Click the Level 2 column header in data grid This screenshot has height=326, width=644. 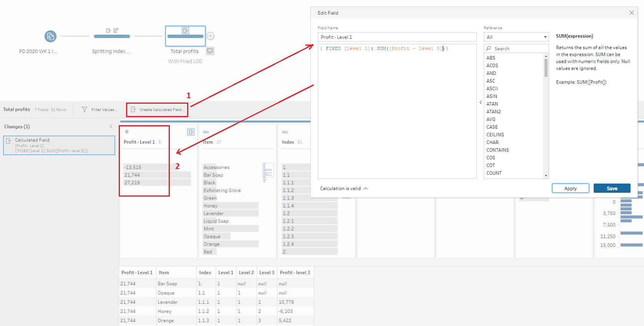pyautogui.click(x=246, y=273)
